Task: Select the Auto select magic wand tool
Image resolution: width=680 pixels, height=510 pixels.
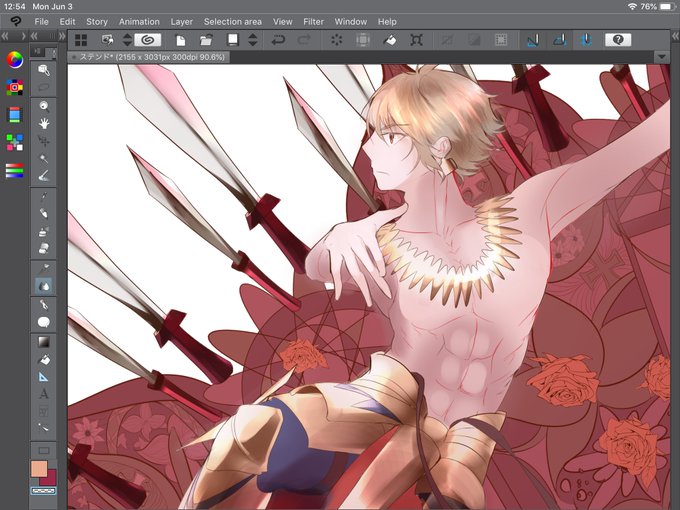Action: coord(44,158)
